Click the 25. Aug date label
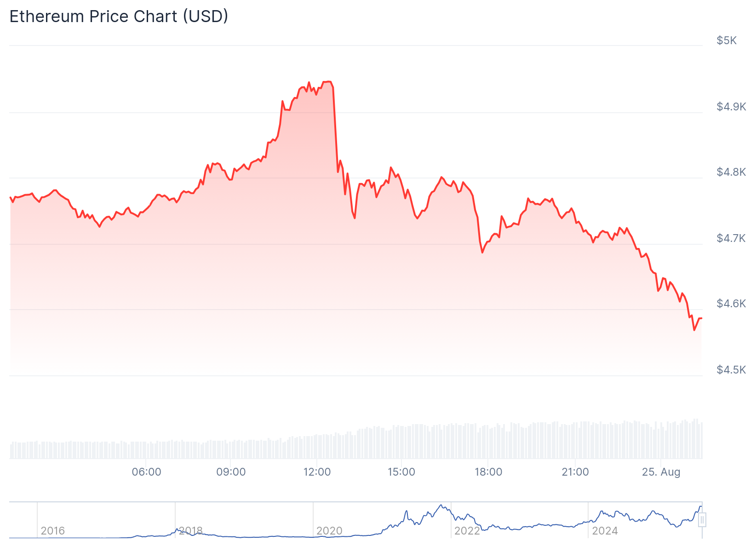 coord(661,472)
